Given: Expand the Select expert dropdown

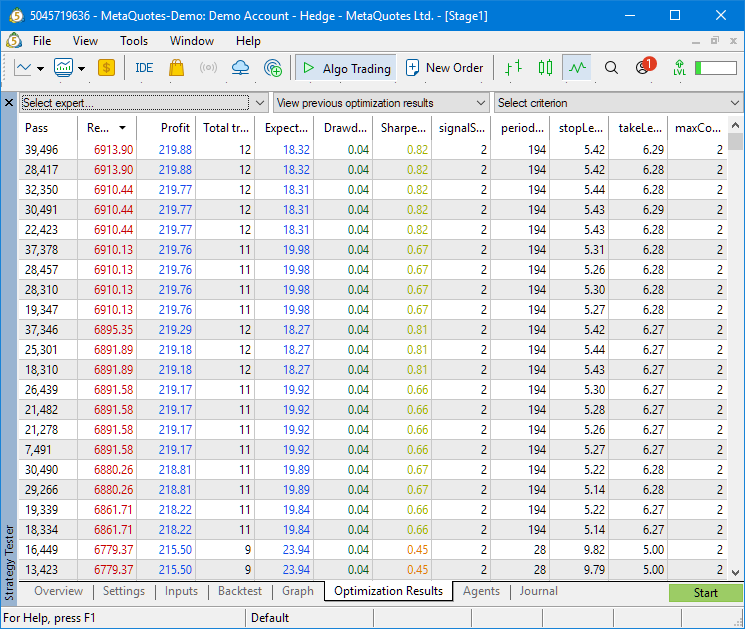Looking at the screenshot, I should 134,103.
